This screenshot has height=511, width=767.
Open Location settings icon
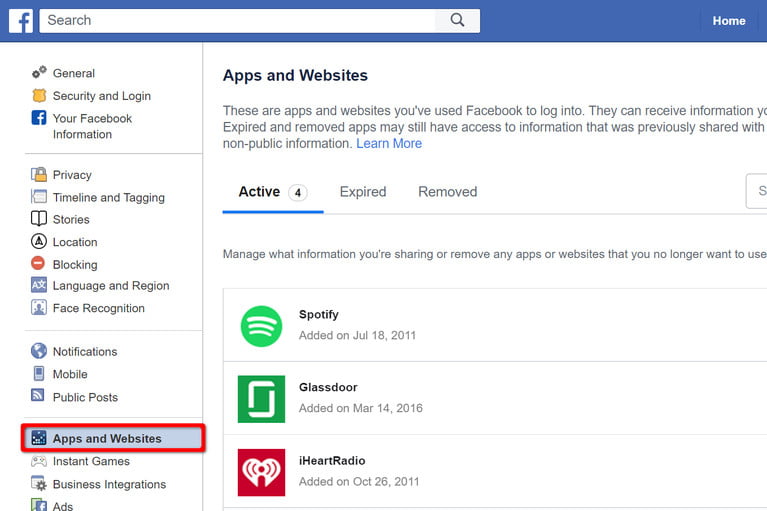[x=39, y=242]
